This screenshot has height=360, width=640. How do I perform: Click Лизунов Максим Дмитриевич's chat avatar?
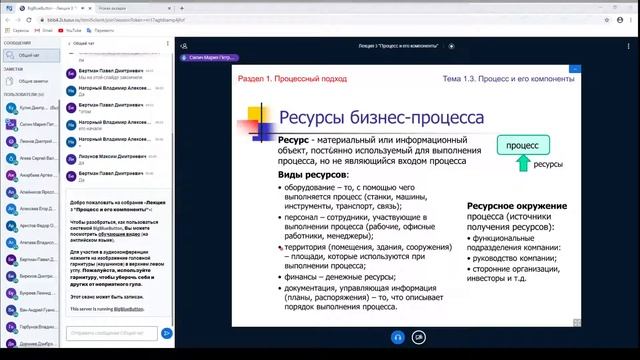pos(71,159)
